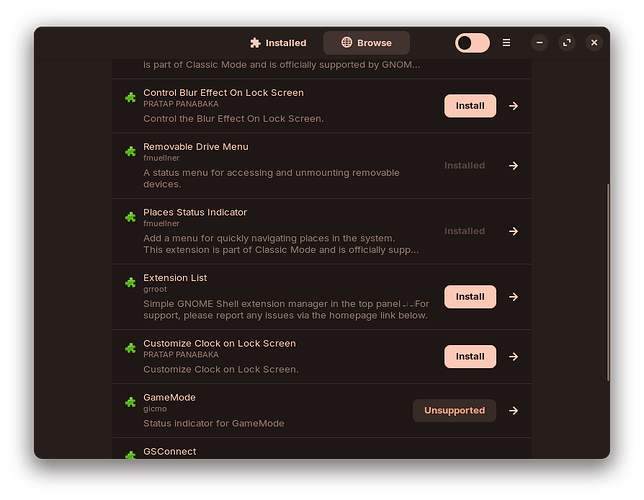Viewport: 644px width, 500px height.
Task: Open details arrow for Places Status Indicator
Action: coord(513,231)
